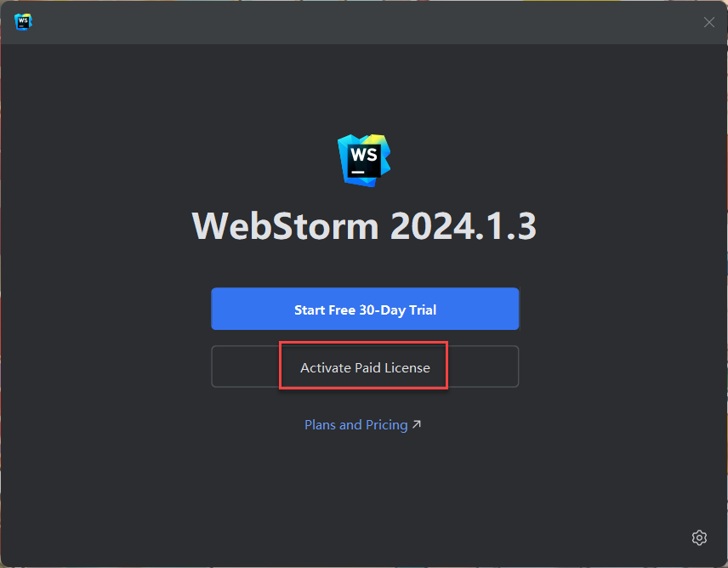Click the large WS logo above the title
728x568 pixels.
(364, 161)
